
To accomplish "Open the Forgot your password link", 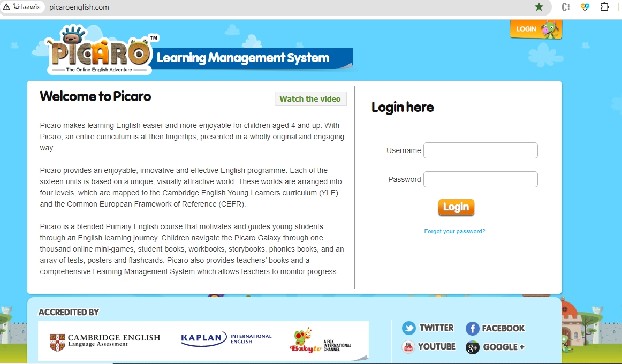I will 454,231.
